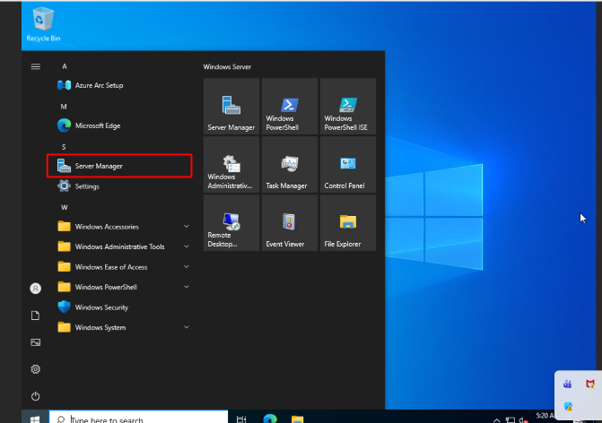602x423 pixels.
Task: Launch the Task Manager tile
Action: (x=289, y=165)
